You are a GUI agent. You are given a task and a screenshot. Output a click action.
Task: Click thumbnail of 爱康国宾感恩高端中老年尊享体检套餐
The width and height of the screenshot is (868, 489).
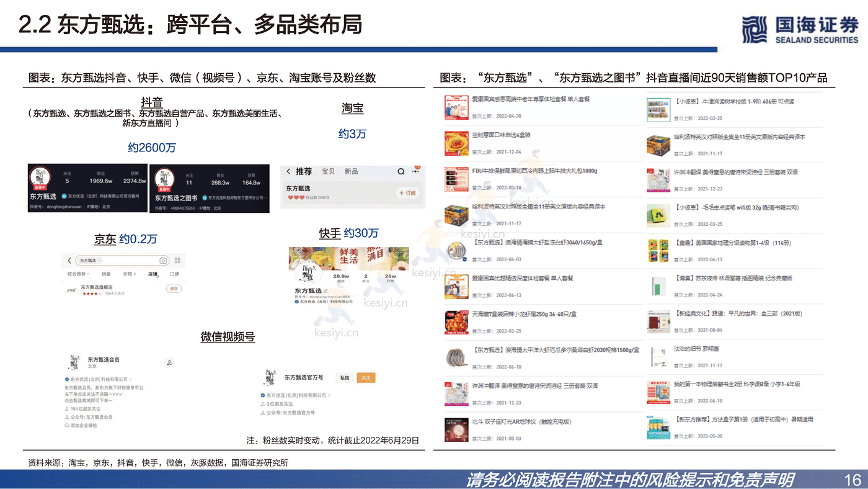coord(456,107)
